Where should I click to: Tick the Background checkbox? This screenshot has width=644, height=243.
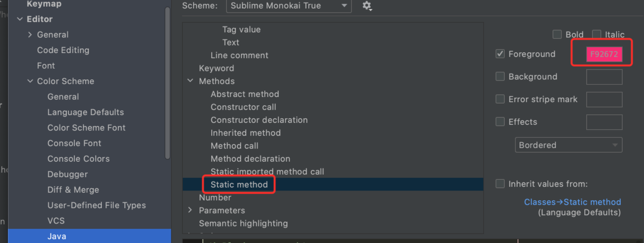coord(500,77)
